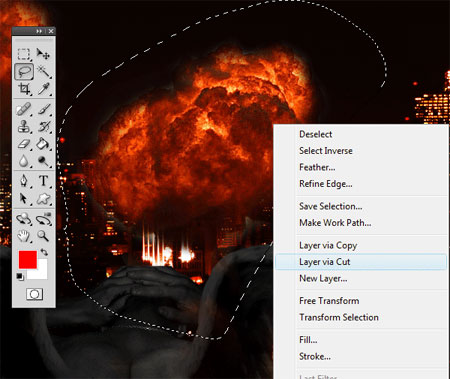Image resolution: width=450 pixels, height=379 pixels.
Task: Select the Custom Shape tool
Action: [43, 198]
